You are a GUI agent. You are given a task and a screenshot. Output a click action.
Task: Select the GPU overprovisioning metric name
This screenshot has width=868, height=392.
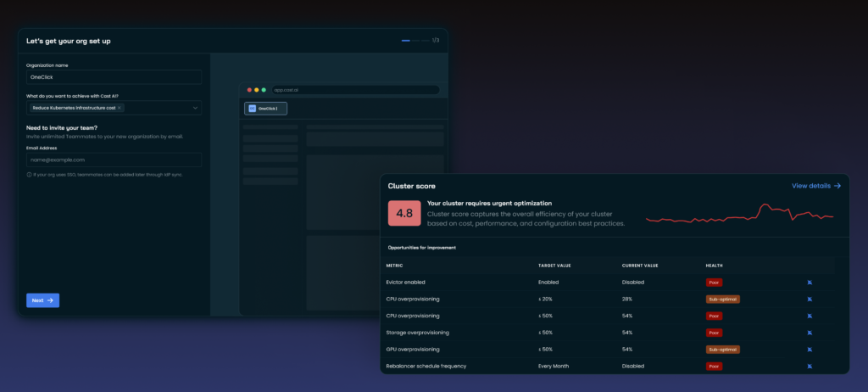(413, 350)
